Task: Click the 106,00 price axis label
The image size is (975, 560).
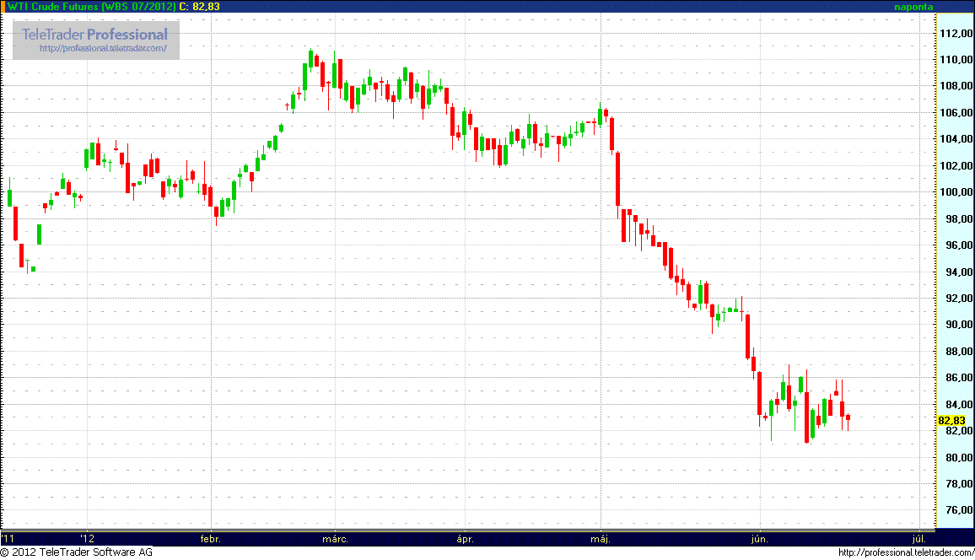Action: tap(956, 112)
